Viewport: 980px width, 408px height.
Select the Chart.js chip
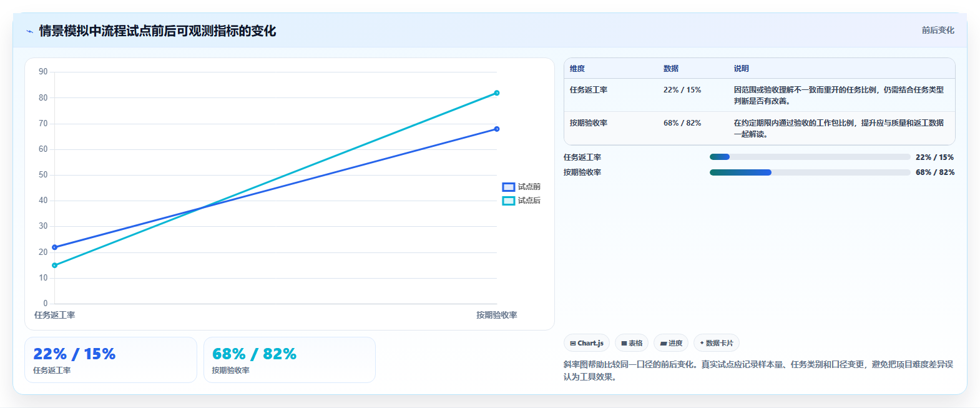click(587, 343)
